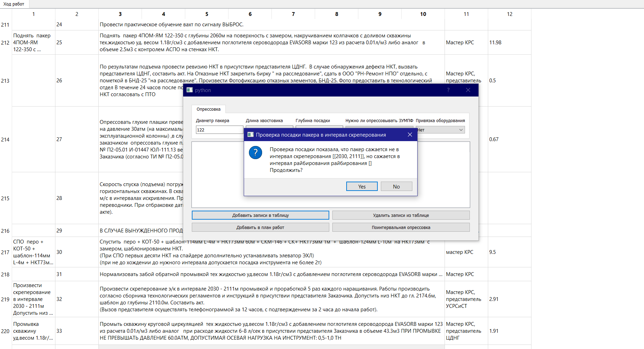Click the message box title bar icon

250,135
